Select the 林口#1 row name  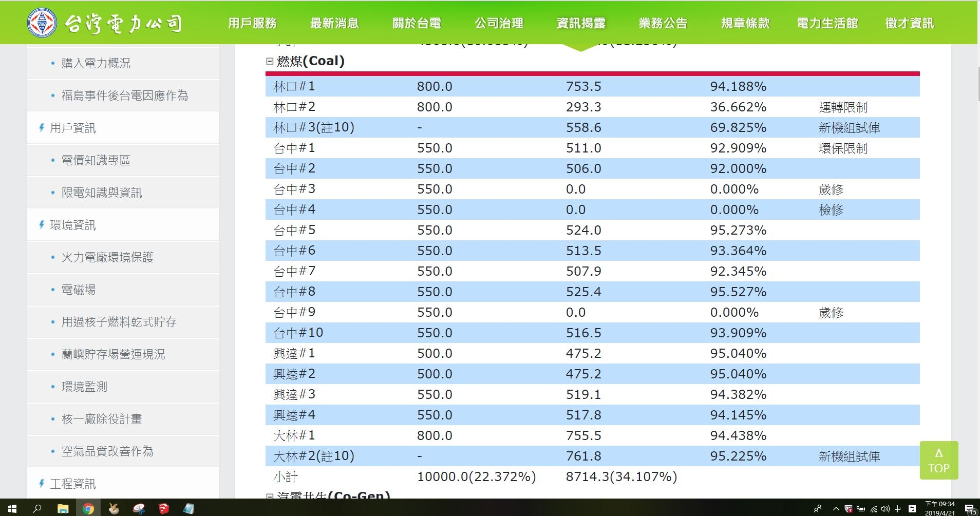pos(294,86)
